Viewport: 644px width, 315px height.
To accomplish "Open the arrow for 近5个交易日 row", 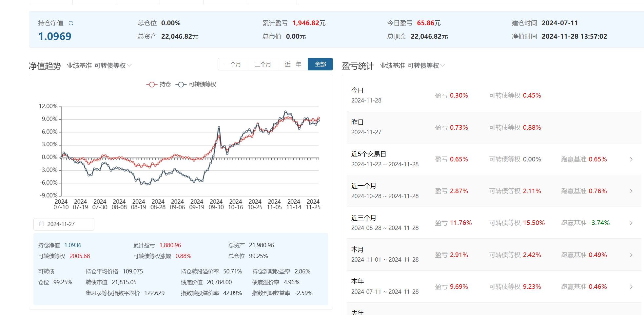I will tap(631, 159).
